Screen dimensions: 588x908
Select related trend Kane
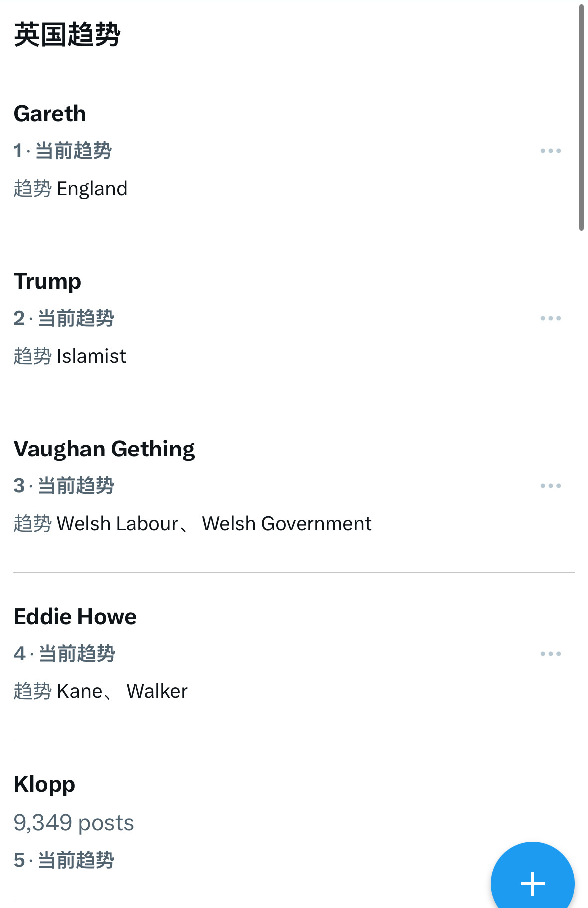(80, 691)
